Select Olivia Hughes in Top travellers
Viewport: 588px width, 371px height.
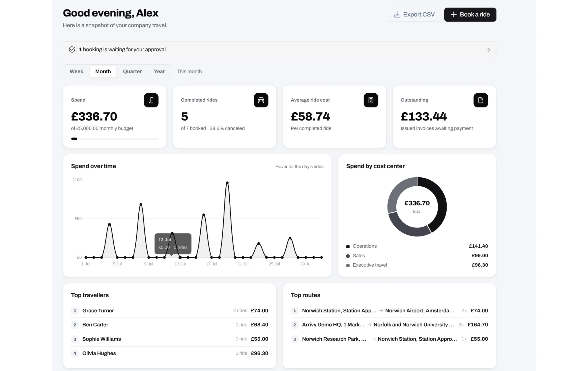[x=170, y=353]
